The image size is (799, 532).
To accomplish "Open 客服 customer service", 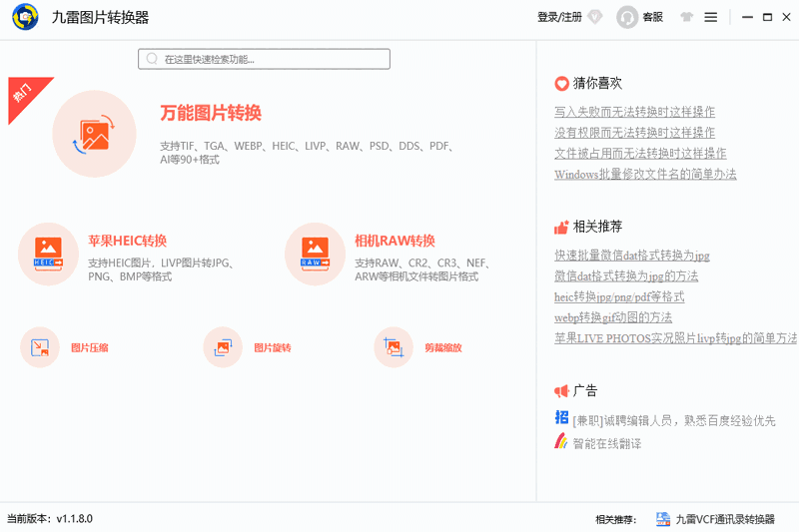I will pos(653,17).
